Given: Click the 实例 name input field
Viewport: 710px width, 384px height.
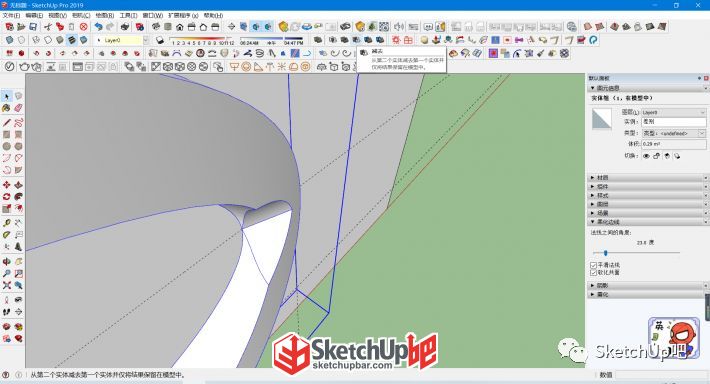Looking at the screenshot, I should pyautogui.click(x=674, y=122).
